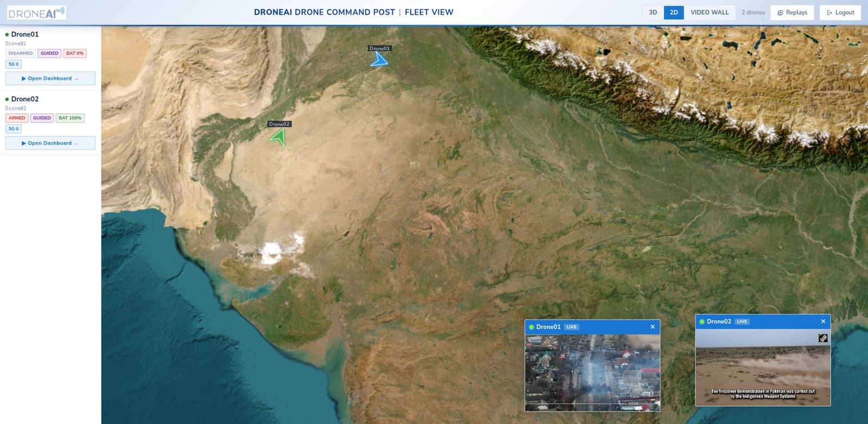Viewport: 868px width, 424px height.
Task: Click the LIVE badge on Drone01 video
Action: point(572,327)
